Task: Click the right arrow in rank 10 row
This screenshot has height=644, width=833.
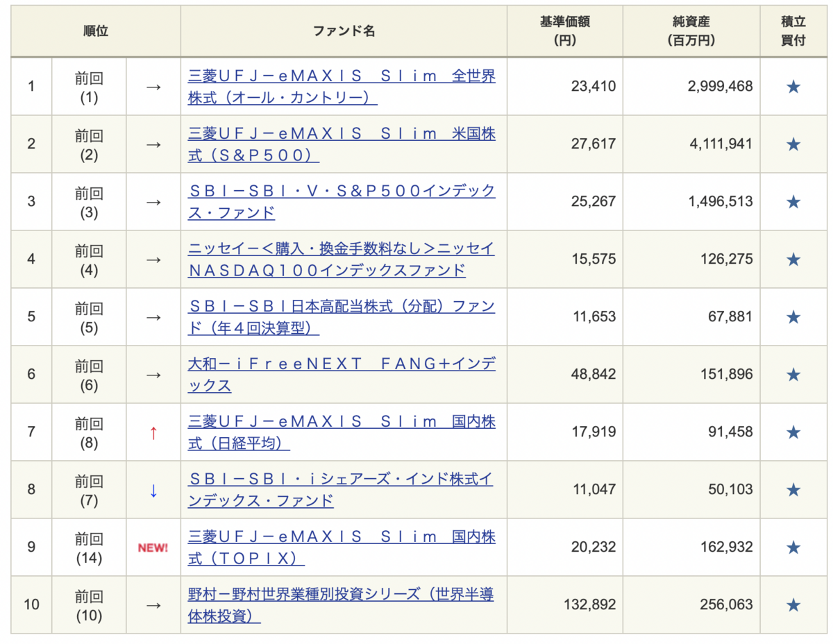Action: (153, 605)
